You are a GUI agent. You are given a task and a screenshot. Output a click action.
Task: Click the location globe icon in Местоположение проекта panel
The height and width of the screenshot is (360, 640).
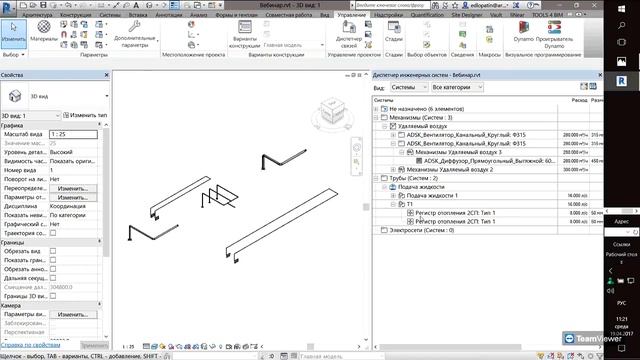point(191,24)
